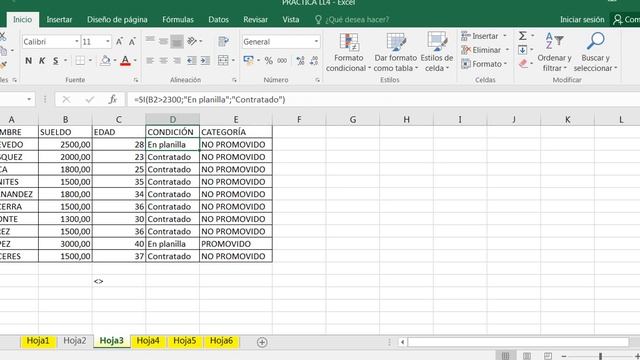Increase decimal places

point(300,61)
